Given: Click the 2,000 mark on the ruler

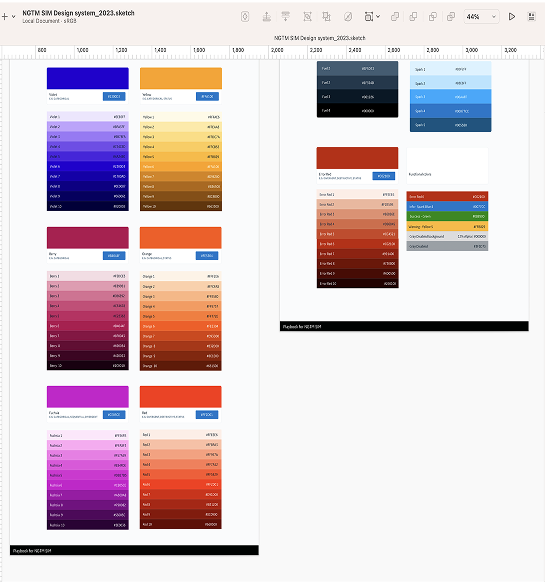Looking at the screenshot, I should click(277, 50).
